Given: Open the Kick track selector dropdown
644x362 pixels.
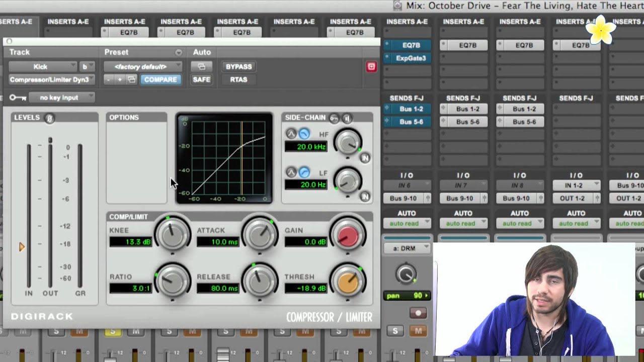Looking at the screenshot, I should [x=42, y=66].
